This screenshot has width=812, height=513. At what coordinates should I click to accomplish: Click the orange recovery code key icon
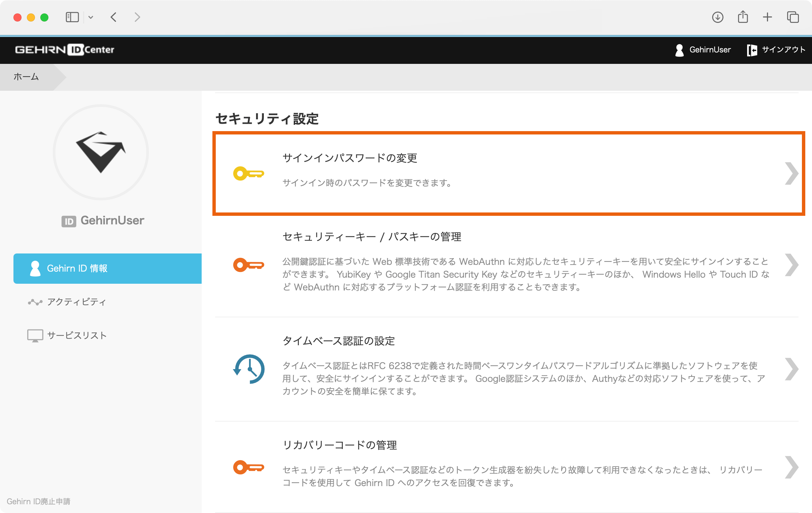248,467
